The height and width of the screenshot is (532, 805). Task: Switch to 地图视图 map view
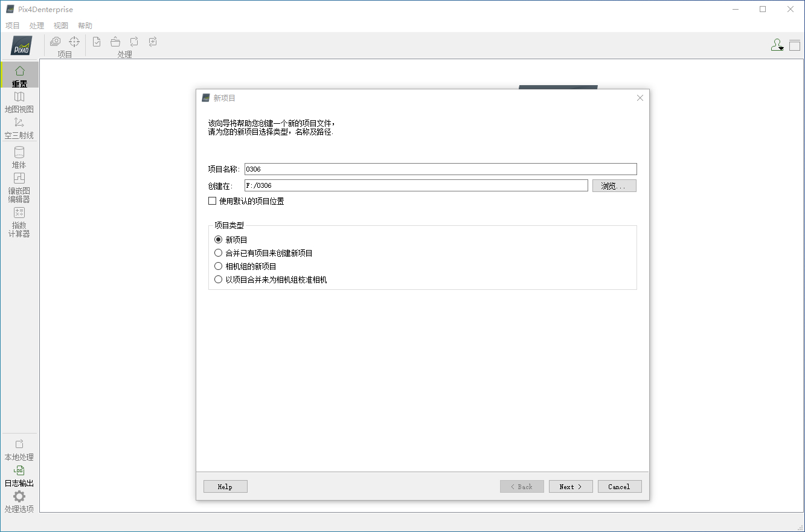point(19,102)
